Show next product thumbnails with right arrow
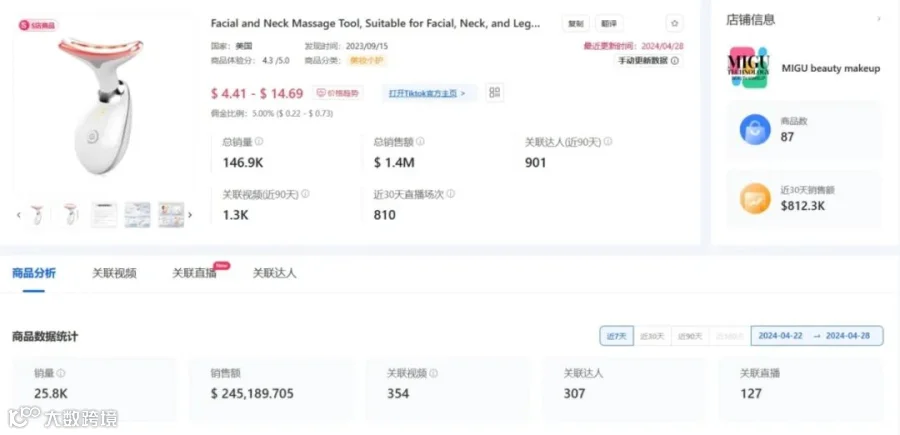This screenshot has height=435, width=900. pyautogui.click(x=190, y=215)
